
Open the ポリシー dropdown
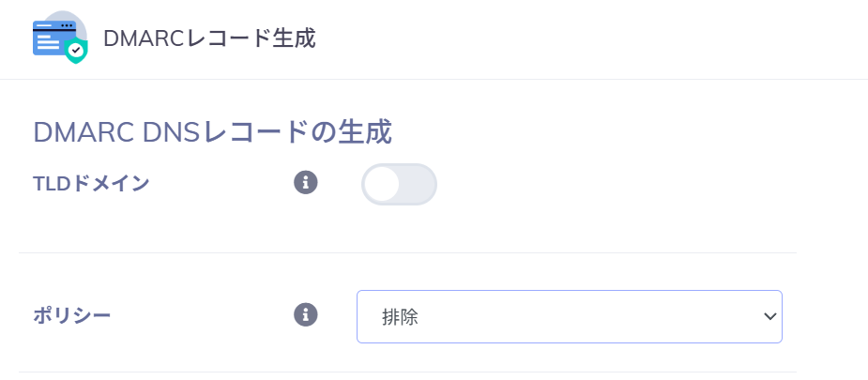pyautogui.click(x=569, y=316)
